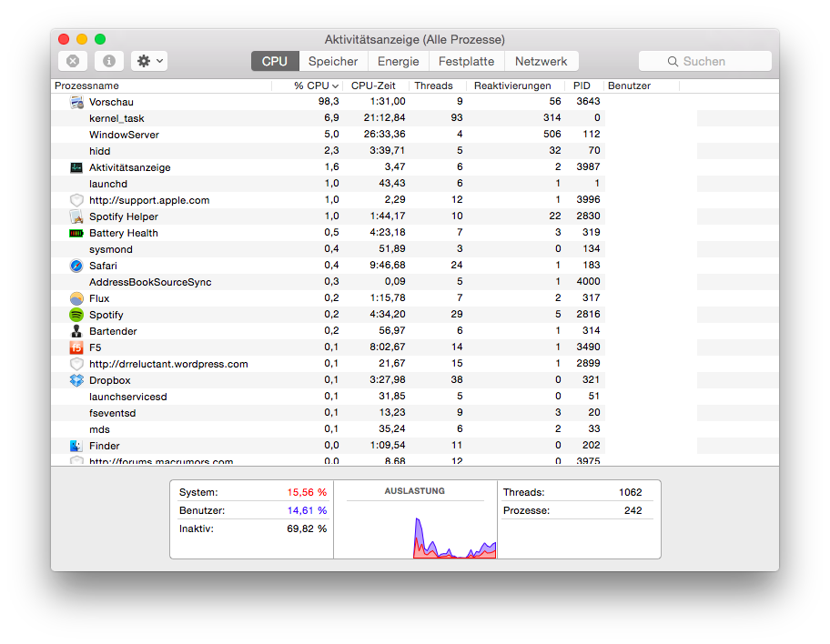The width and height of the screenshot is (830, 644).
Task: Select the launchservicesd process
Action: (x=128, y=397)
